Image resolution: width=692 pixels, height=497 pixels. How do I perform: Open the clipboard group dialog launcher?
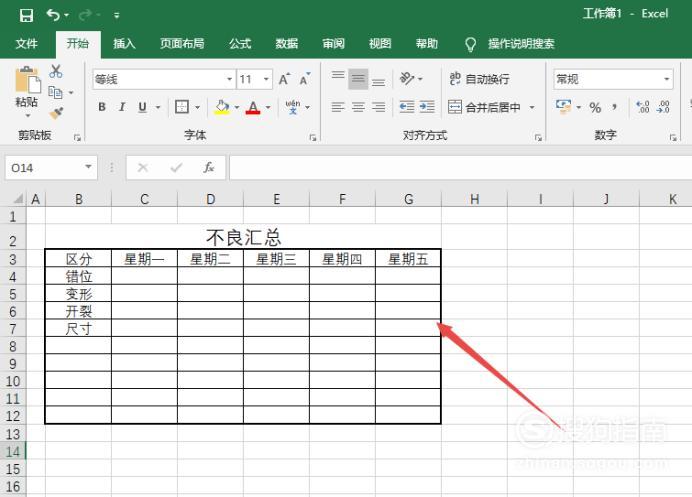click(77, 138)
